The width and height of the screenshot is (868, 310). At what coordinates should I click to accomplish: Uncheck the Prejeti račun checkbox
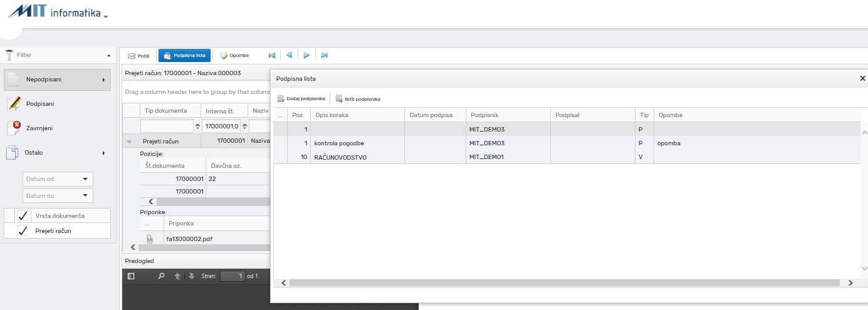pos(24,230)
